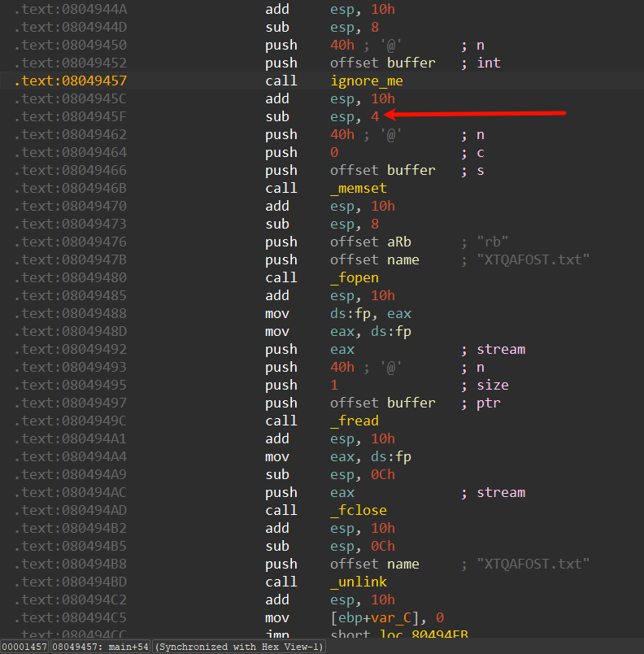Viewport: 644px width, 654px height.
Task: Click 'offset buffer' at 08049497
Action: coord(383,403)
